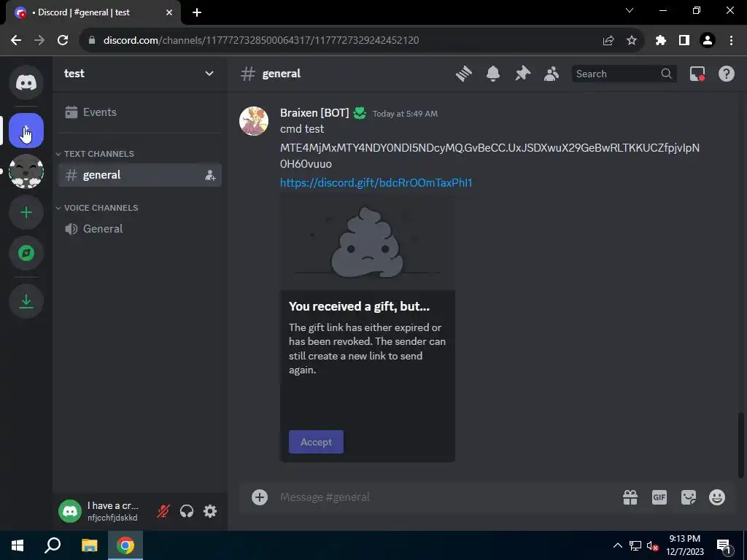Image resolution: width=747 pixels, height=560 pixels.
Task: Click username nfjcchfjdskkd in user panel
Action: (x=112, y=518)
